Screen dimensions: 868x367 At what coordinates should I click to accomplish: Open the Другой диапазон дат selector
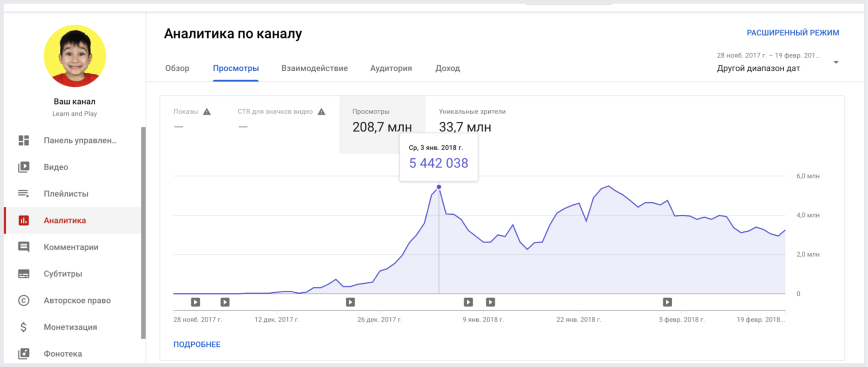pos(758,68)
